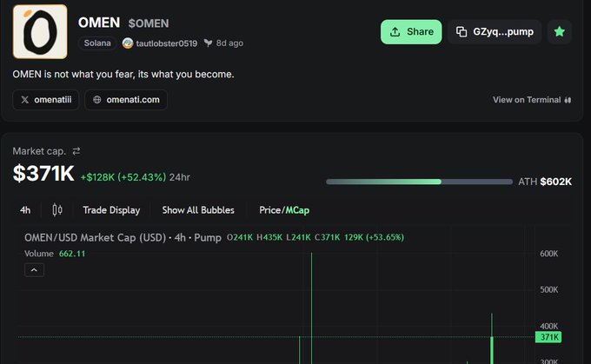591x364 pixels.
Task: Click the Solana chain badge
Action: (x=97, y=43)
